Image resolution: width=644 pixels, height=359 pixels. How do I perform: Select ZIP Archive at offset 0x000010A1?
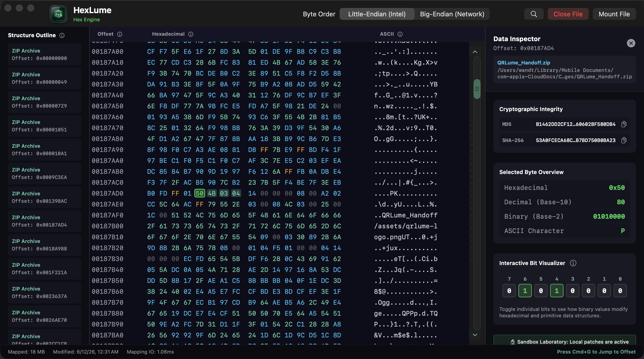(x=45, y=150)
